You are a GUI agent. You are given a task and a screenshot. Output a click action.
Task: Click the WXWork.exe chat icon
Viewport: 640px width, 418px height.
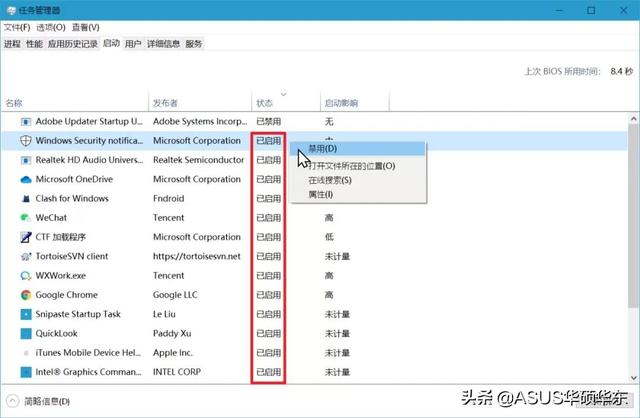point(26,276)
